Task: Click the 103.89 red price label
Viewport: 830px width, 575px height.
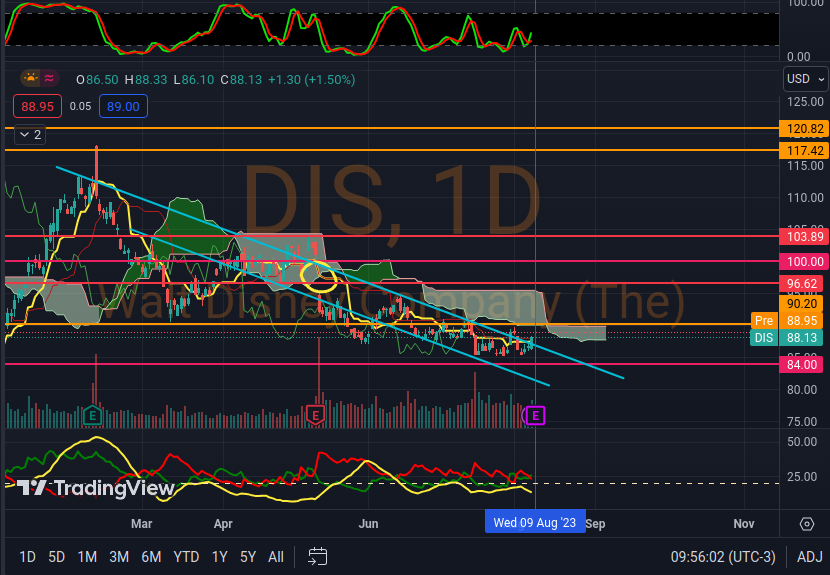Action: [x=805, y=237]
